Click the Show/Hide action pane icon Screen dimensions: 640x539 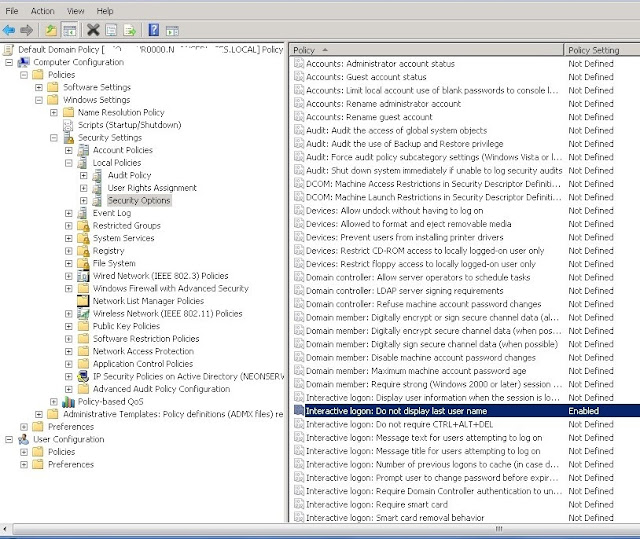[172, 31]
